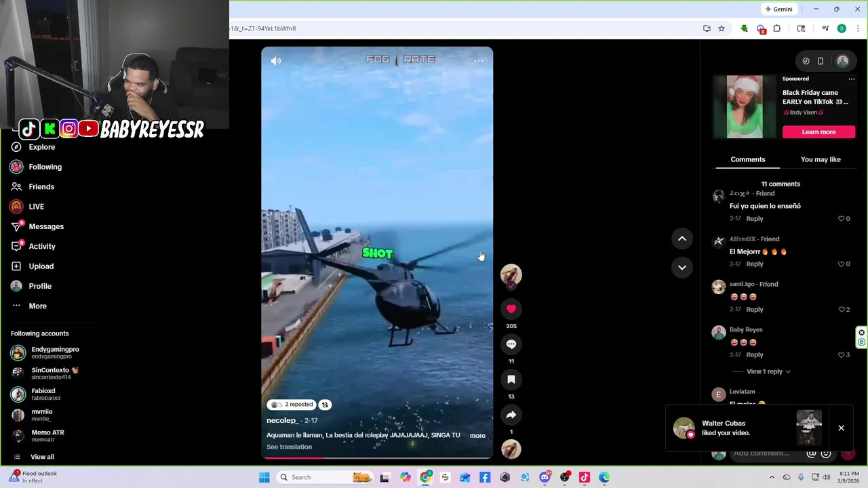Bookmark this page with the star icon

pos(722,28)
